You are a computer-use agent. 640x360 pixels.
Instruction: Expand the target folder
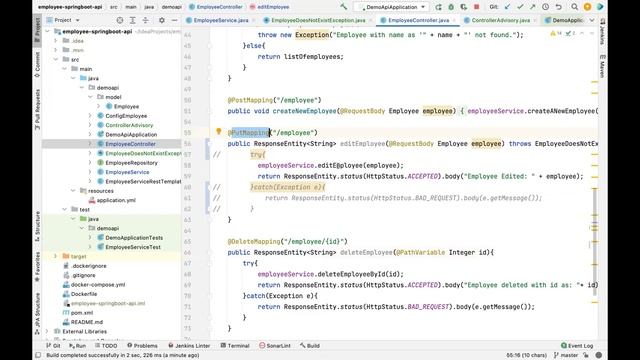tap(56, 257)
